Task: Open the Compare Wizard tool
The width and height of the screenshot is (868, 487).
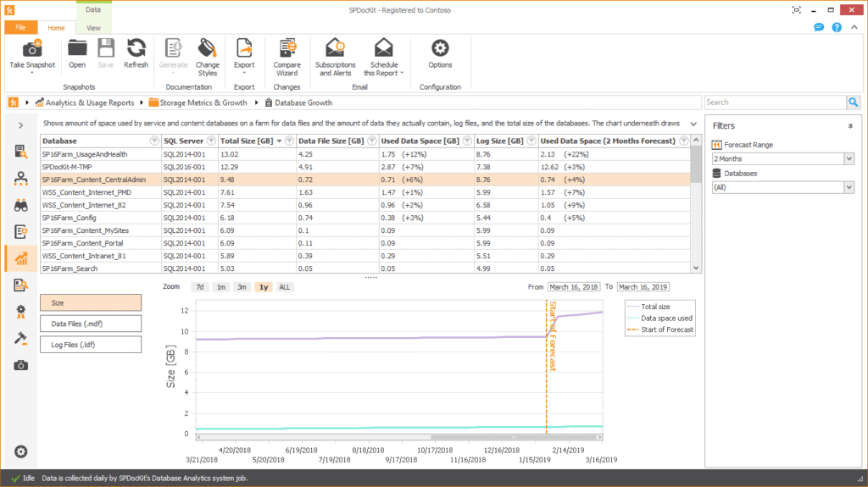Action: [287, 49]
